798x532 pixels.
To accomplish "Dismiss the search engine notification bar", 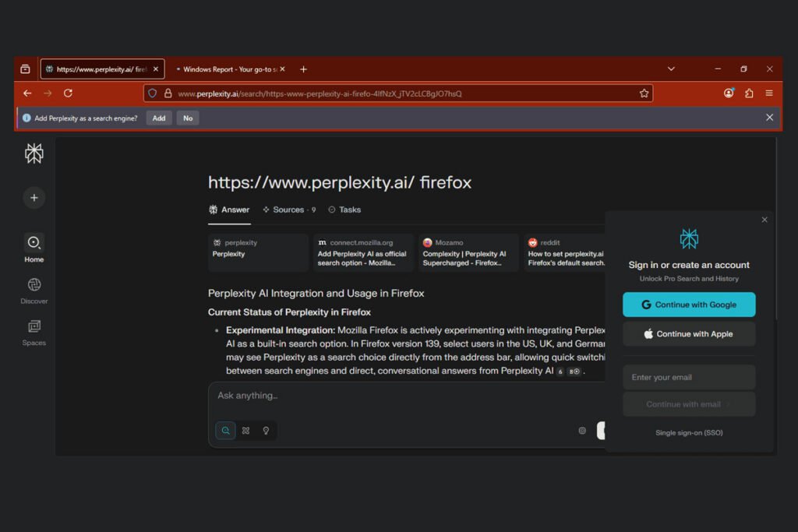I will [769, 118].
